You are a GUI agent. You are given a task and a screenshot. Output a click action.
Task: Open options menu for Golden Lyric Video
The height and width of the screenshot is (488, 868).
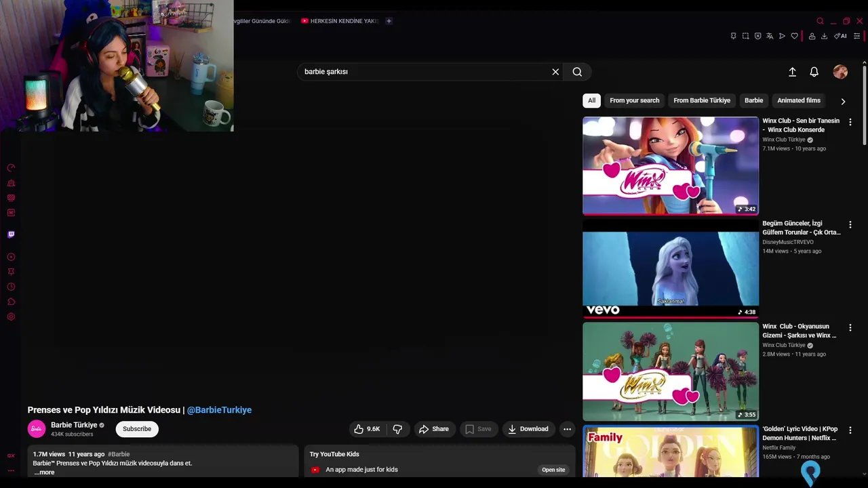tap(850, 430)
